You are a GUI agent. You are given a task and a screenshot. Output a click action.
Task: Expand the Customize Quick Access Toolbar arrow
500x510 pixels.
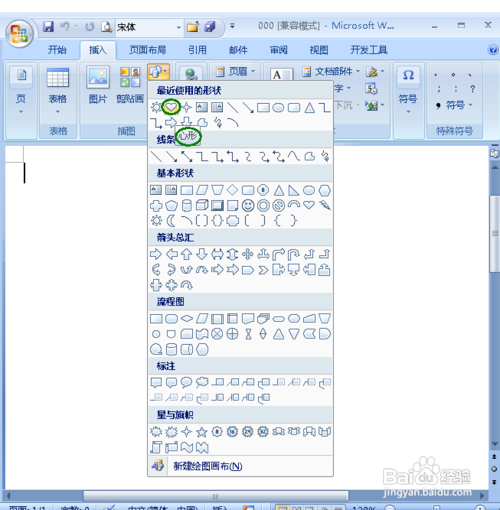tap(232, 26)
